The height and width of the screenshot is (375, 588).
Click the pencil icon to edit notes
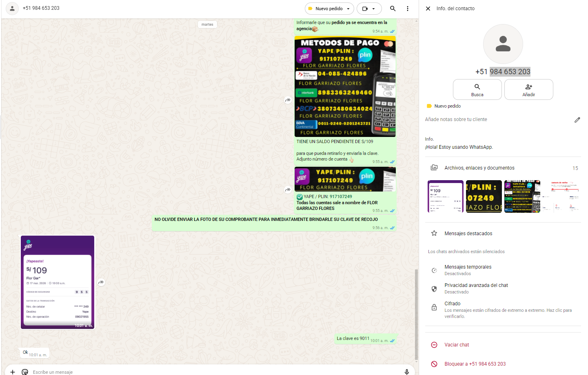tap(577, 120)
